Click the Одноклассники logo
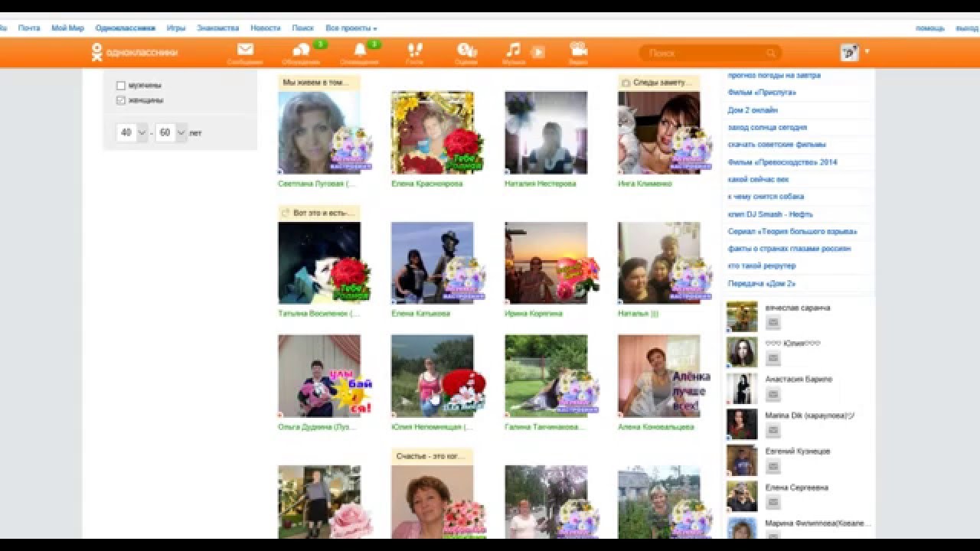This screenshot has height=551, width=980. pyautogui.click(x=135, y=52)
